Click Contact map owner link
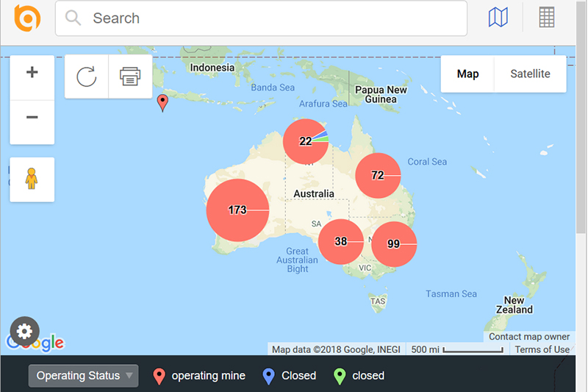 529,337
